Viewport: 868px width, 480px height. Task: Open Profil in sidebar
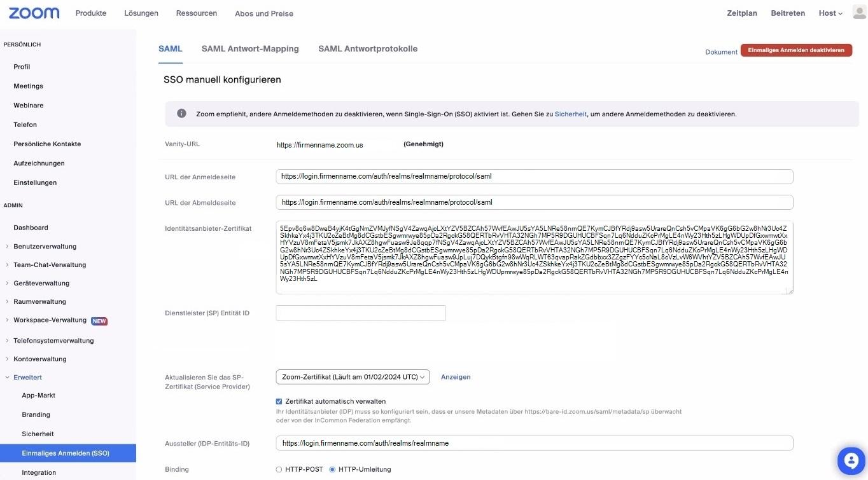pos(22,67)
